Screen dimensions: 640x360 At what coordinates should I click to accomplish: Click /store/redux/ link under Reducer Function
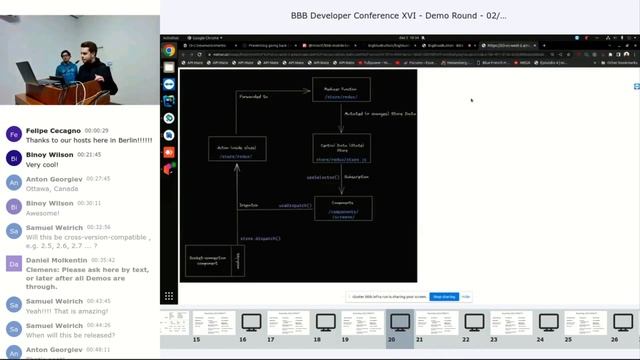pyautogui.click(x=341, y=97)
